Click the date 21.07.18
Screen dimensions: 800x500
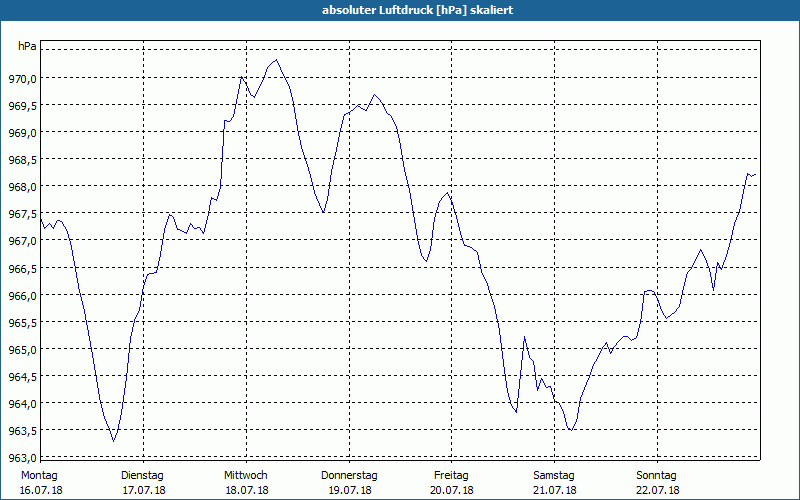point(555,490)
